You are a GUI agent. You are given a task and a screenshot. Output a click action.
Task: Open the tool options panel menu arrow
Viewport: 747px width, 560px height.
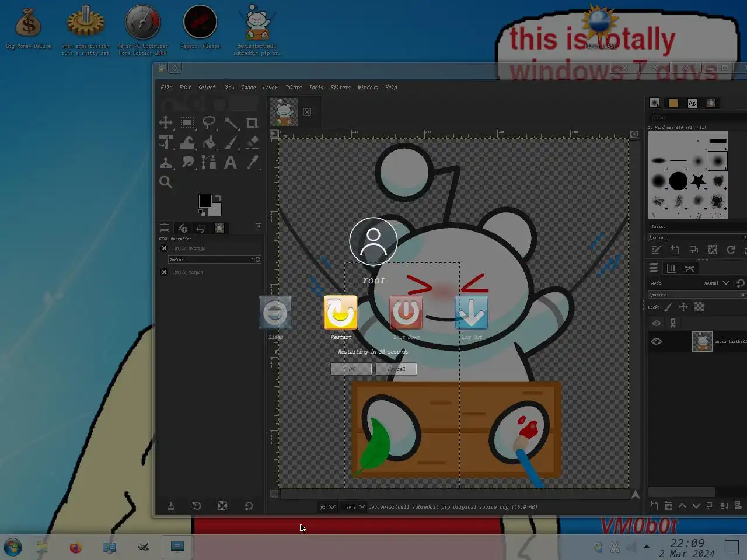[259, 226]
